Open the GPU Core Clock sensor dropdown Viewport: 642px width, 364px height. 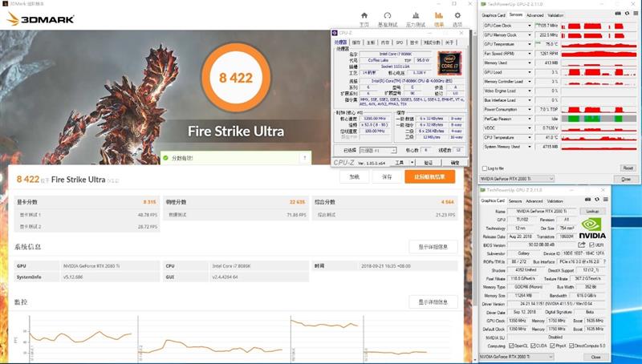pos(530,26)
